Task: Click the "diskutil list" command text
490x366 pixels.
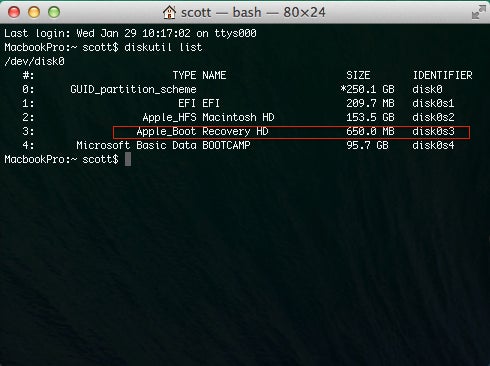Action: 163,47
